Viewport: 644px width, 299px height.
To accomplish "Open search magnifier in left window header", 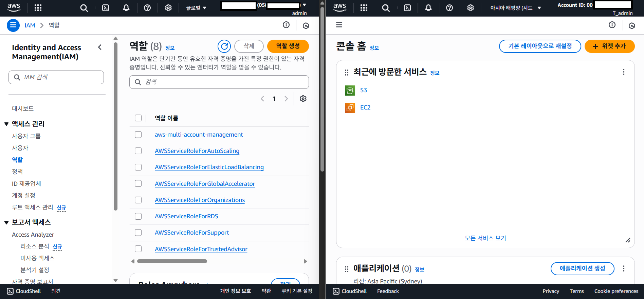I will click(84, 8).
